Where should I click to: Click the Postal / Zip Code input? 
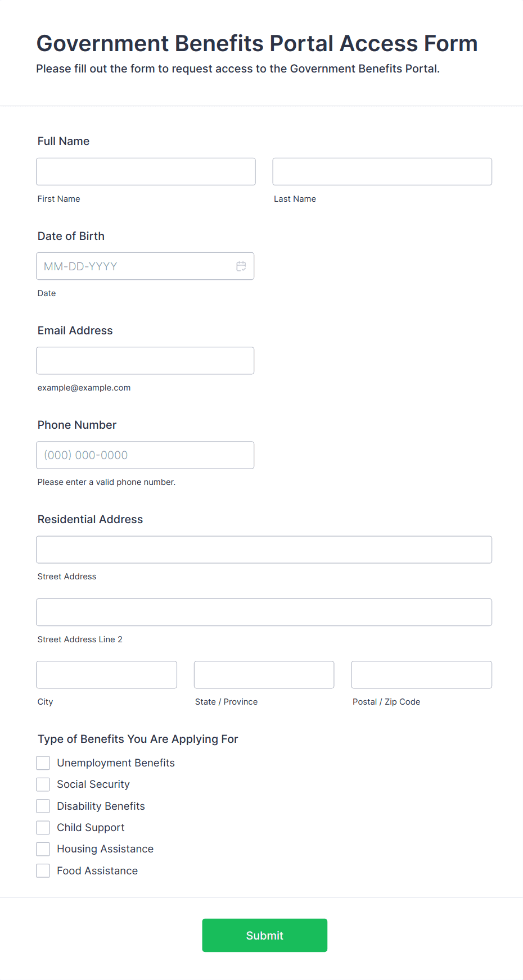[421, 674]
